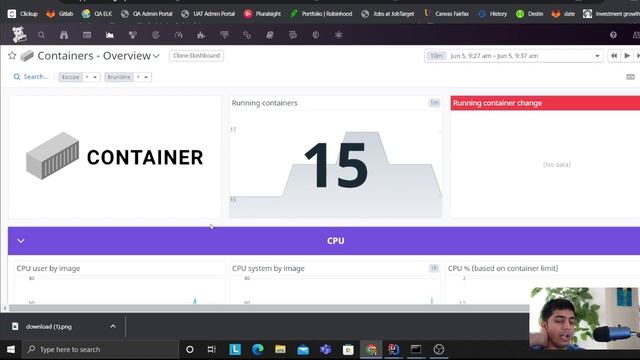Open Cortana circle on taskbar
The height and width of the screenshot is (360, 640).
coord(189,349)
